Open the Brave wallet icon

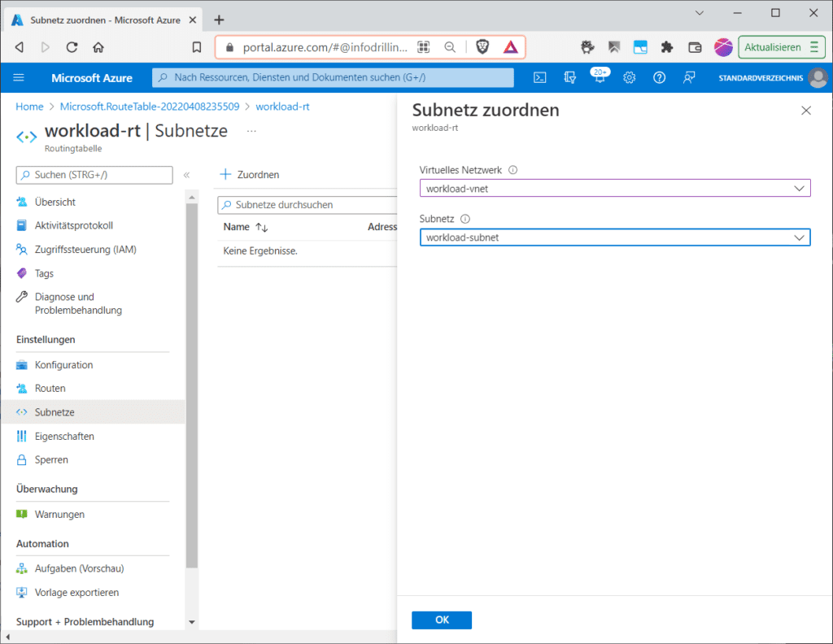(x=695, y=47)
